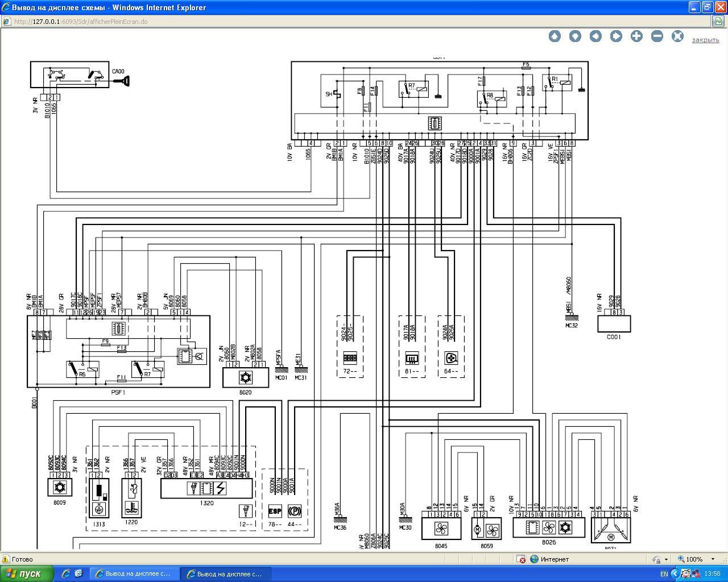Click the MC01 ground label
728x582 pixels.
[x=282, y=377]
